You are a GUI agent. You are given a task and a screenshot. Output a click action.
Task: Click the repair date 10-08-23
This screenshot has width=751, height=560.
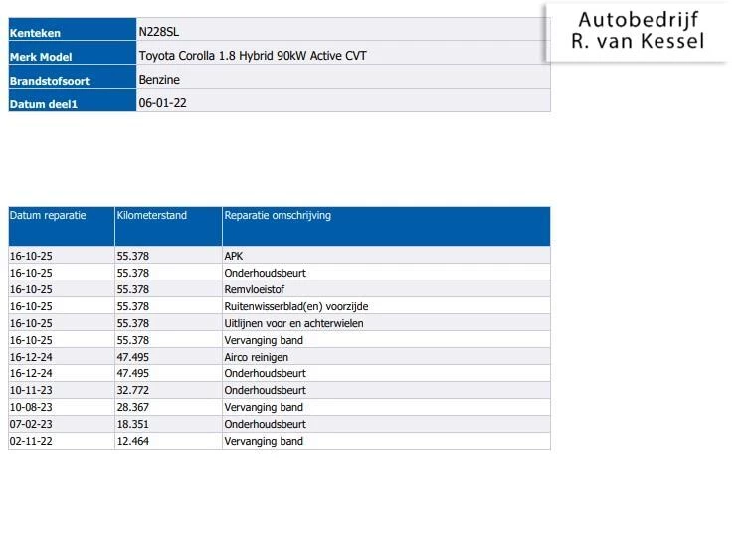[x=31, y=408]
